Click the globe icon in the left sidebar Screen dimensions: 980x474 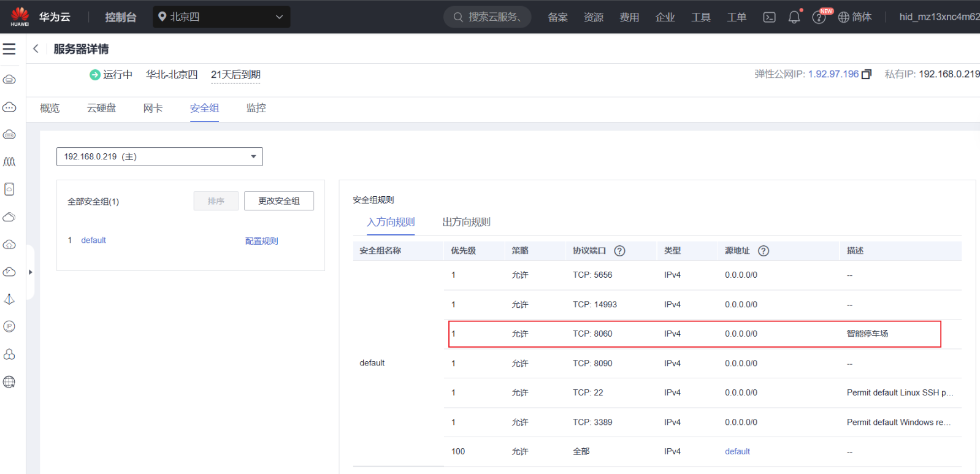point(9,382)
